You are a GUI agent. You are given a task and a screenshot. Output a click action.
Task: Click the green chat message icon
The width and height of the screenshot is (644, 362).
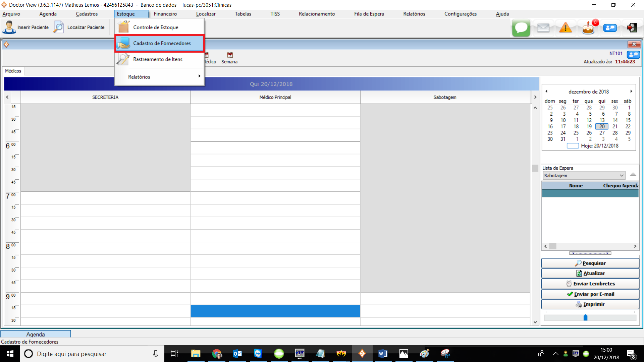(x=521, y=28)
